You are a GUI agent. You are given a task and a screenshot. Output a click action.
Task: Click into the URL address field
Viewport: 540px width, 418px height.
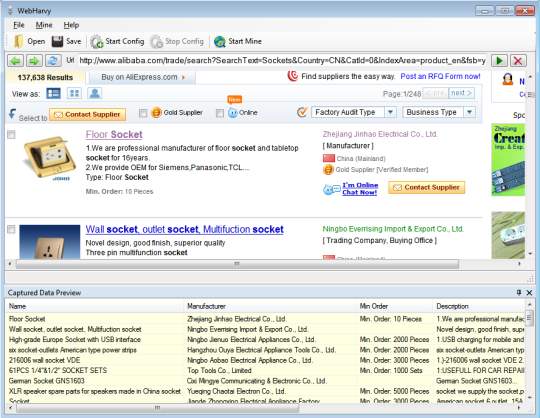(282, 61)
